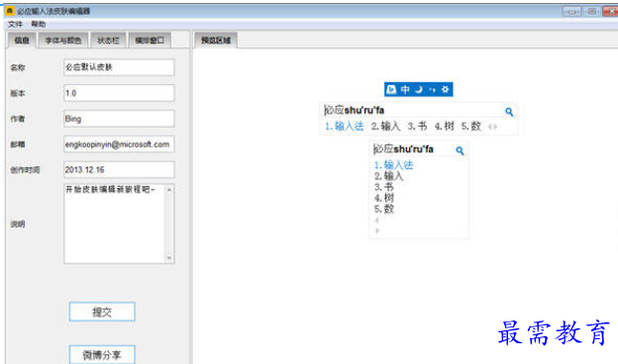This screenshot has height=364, width=618.
Task: Select candidate 3.书 in the horizontal candidate bar
Action: 417,127
